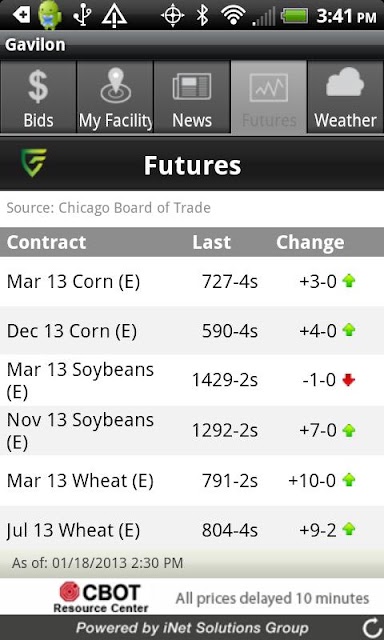
Task: Tap red down arrow for Mar 13 Soybeans
Action: (x=349, y=380)
